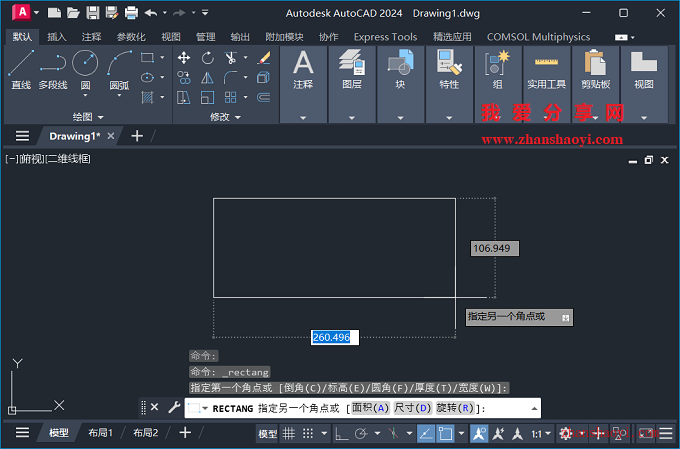Viewport: 680px width, 449px height.
Task: Choose the Rotation 旋转(R) command option
Action: (x=455, y=408)
